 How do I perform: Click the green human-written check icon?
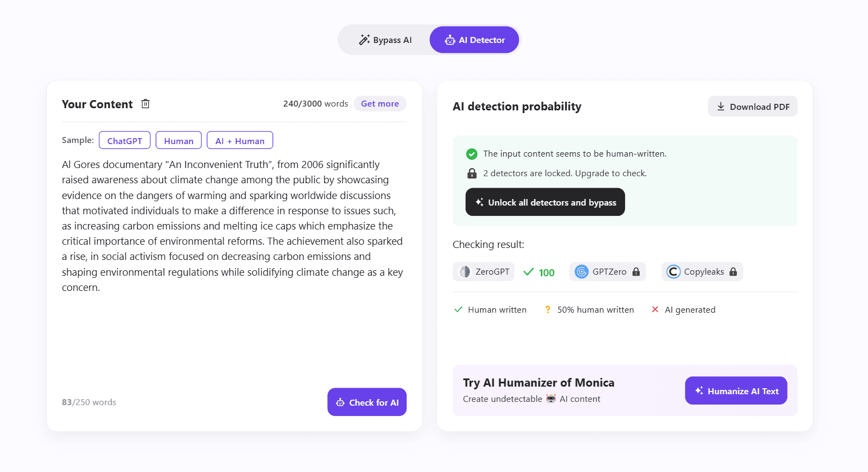coord(472,154)
